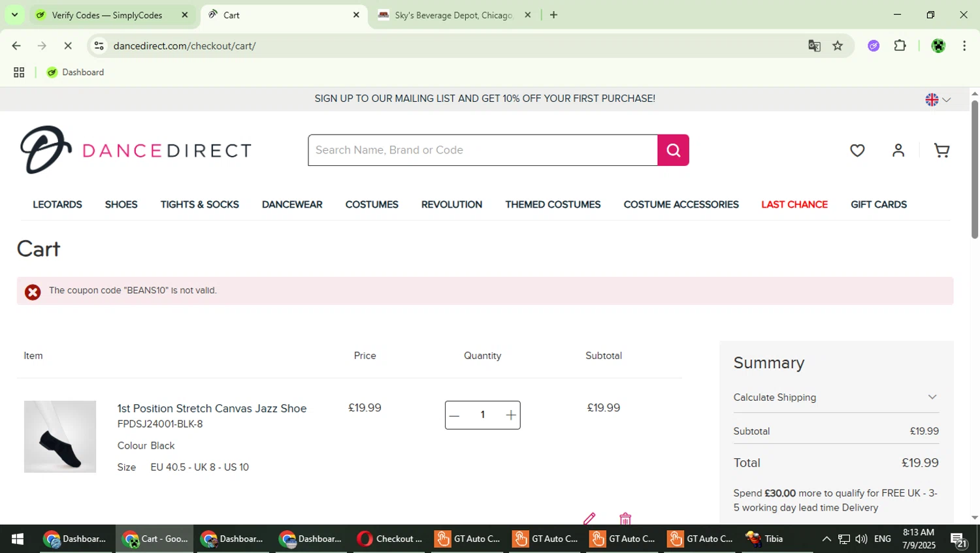Open a new browser tab

[x=554, y=15]
